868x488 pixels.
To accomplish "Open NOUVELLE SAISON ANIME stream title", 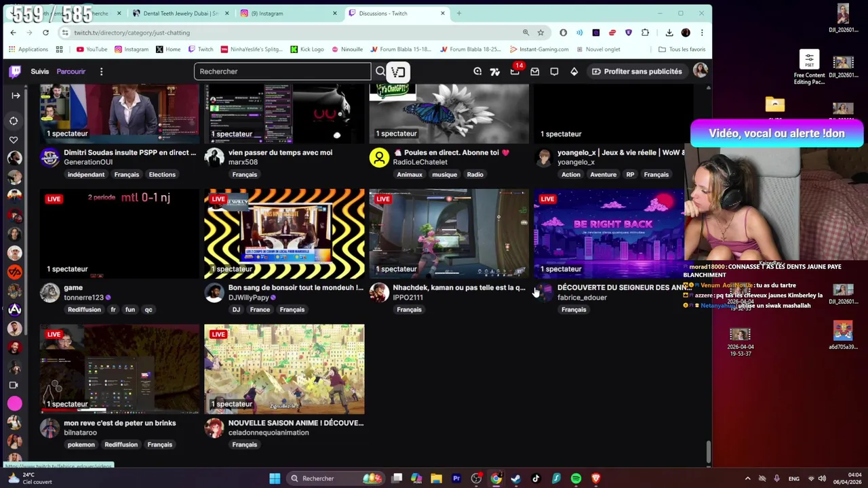I will (x=296, y=423).
